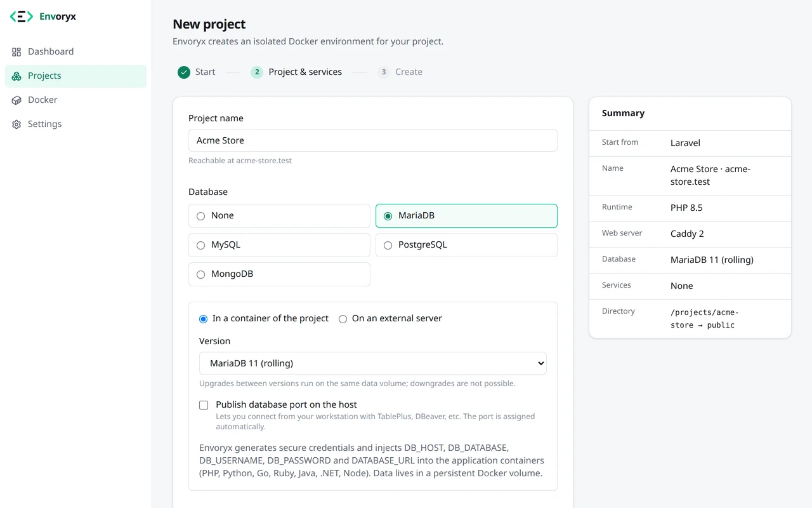This screenshot has width=812, height=508.
Task: Click 'Laravel' value in Summary
Action: coord(685,143)
